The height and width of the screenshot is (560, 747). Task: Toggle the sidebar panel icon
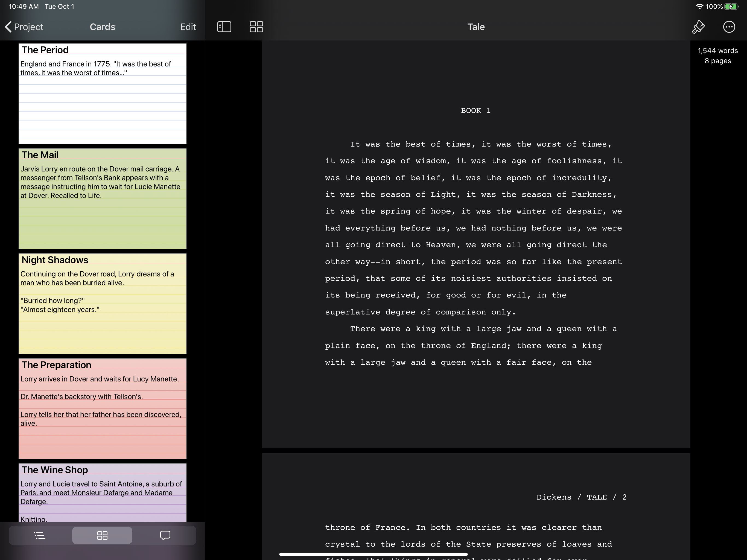point(224,27)
